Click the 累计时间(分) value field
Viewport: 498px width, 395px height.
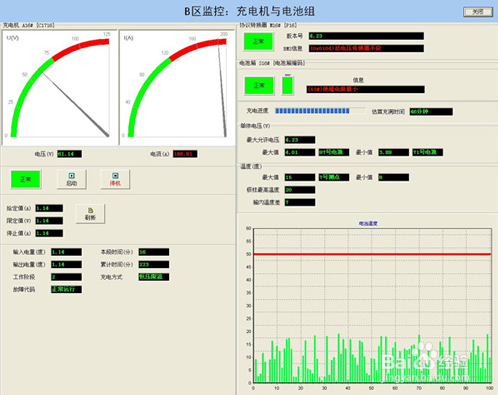coord(154,265)
